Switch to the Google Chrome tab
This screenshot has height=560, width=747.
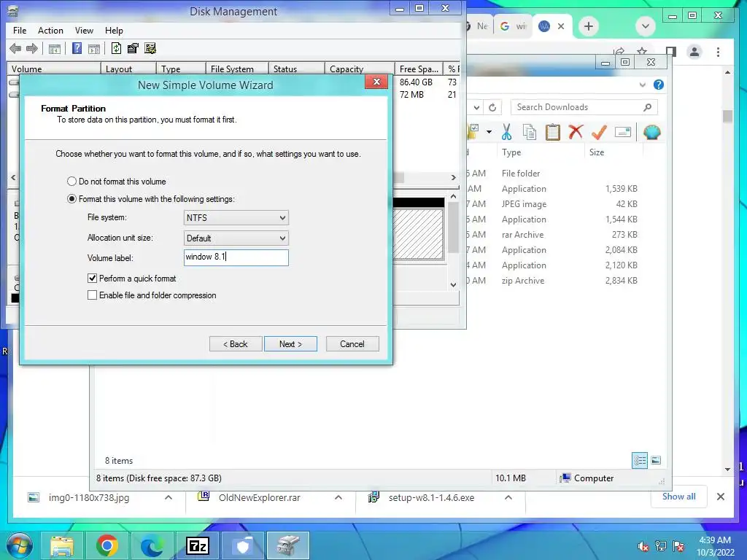pos(513,26)
